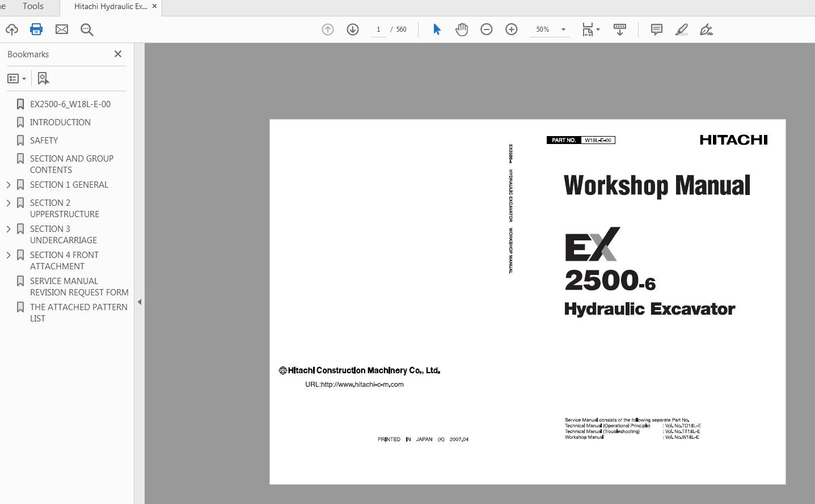The height and width of the screenshot is (504, 815).
Task: Click the hitachi-c-m.com URL on page
Action: (354, 384)
